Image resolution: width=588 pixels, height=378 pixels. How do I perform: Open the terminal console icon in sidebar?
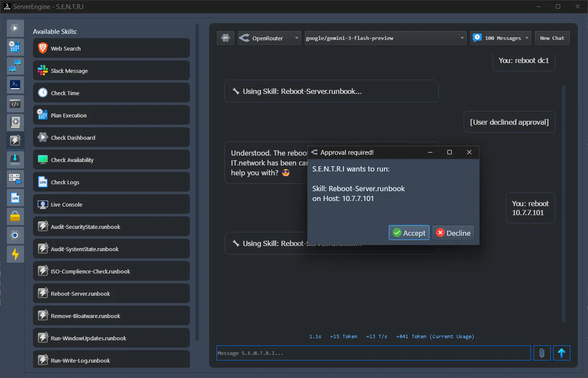15,84
